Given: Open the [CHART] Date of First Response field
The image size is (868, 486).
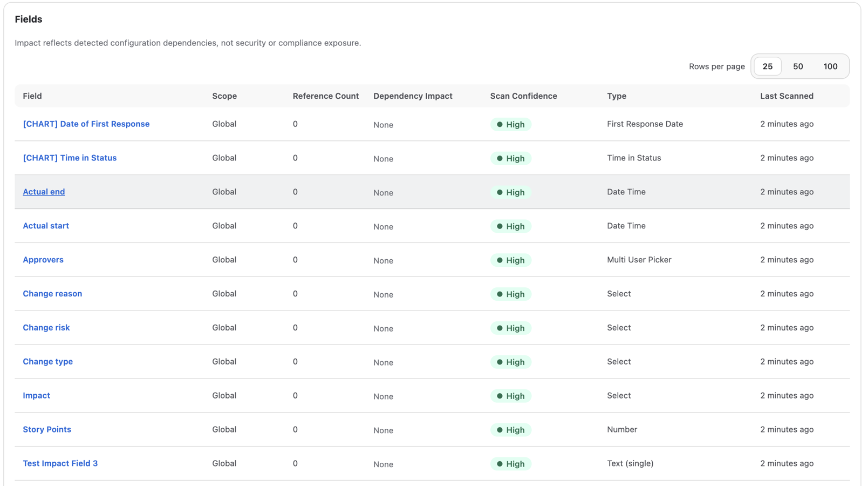Looking at the screenshot, I should 86,124.
